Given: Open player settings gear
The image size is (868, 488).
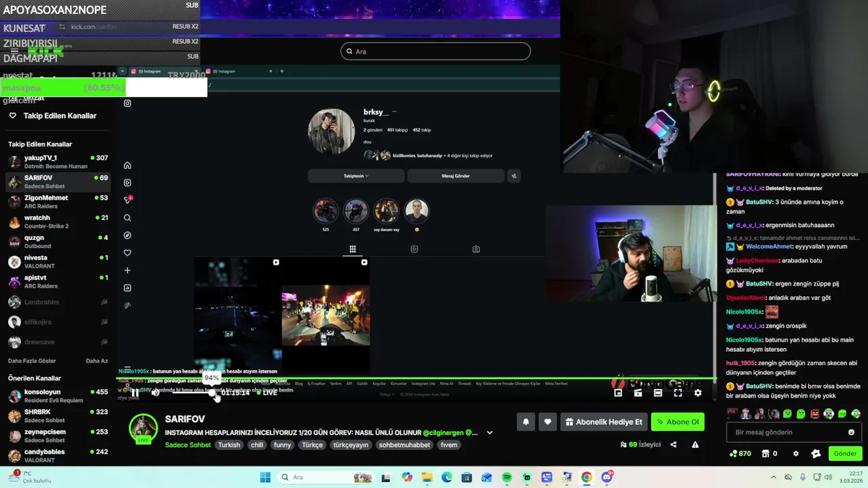Looking at the screenshot, I should tap(698, 392).
